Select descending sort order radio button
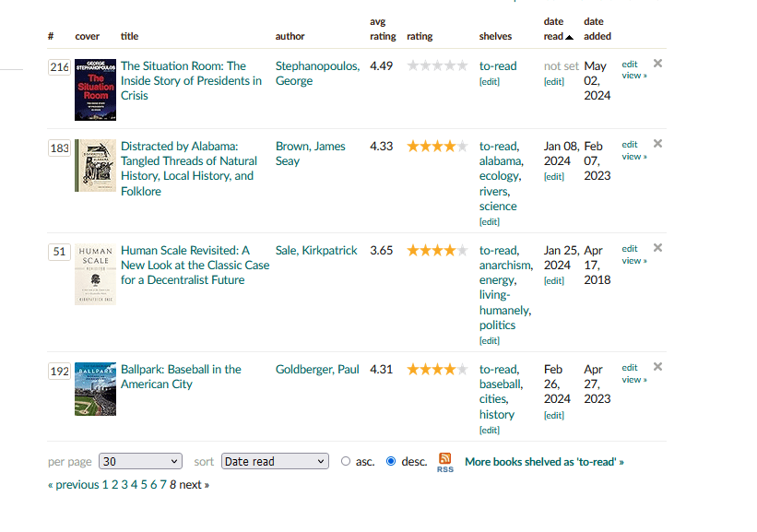Image resolution: width=757 pixels, height=532 pixels. click(391, 462)
